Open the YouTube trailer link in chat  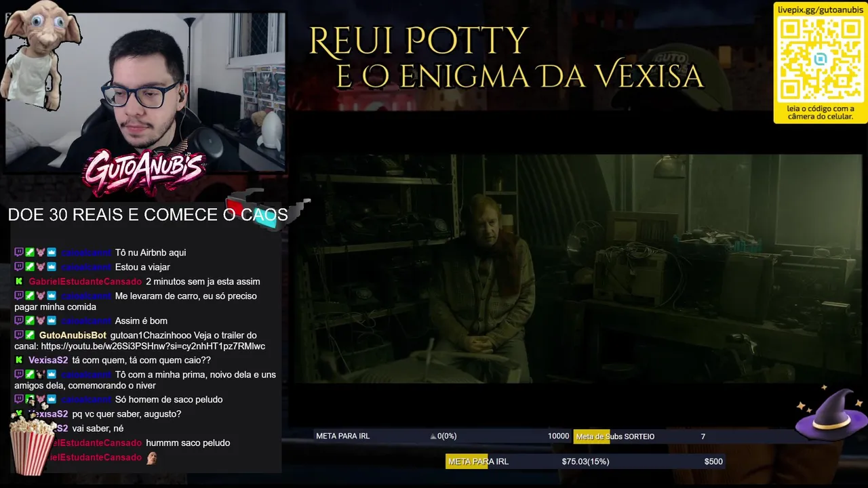tap(153, 346)
